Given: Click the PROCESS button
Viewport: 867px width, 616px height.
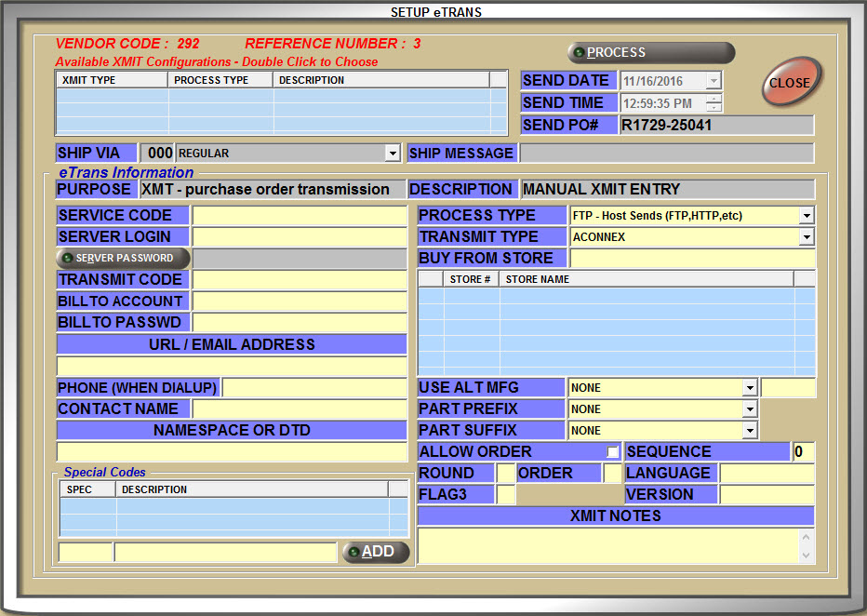Looking at the screenshot, I should tap(651, 53).
